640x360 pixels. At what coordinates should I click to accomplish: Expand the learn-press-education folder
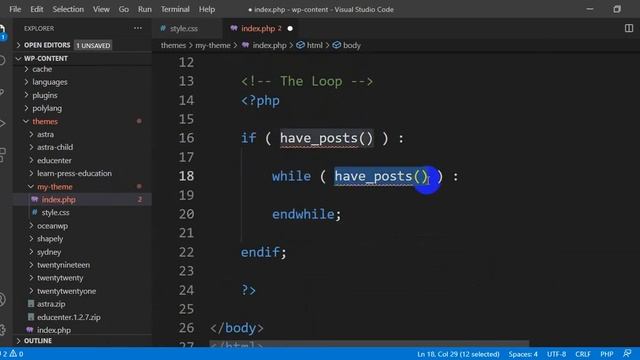click(x=74, y=173)
